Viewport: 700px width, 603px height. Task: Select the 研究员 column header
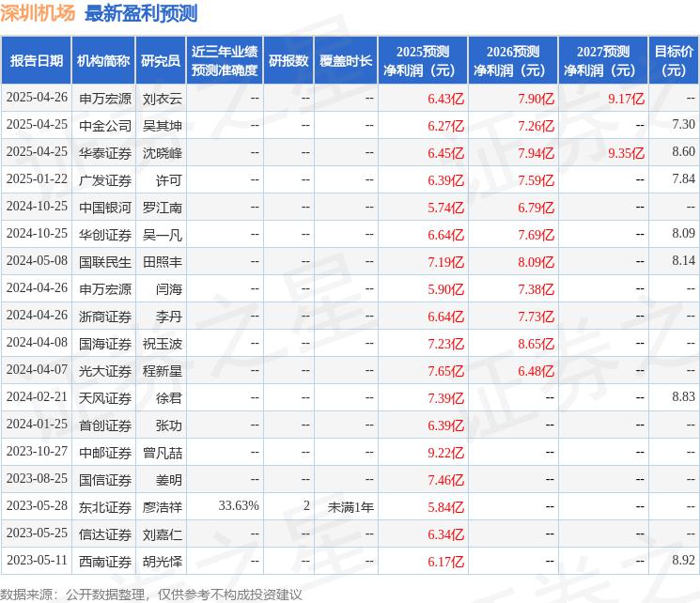pyautogui.click(x=161, y=61)
